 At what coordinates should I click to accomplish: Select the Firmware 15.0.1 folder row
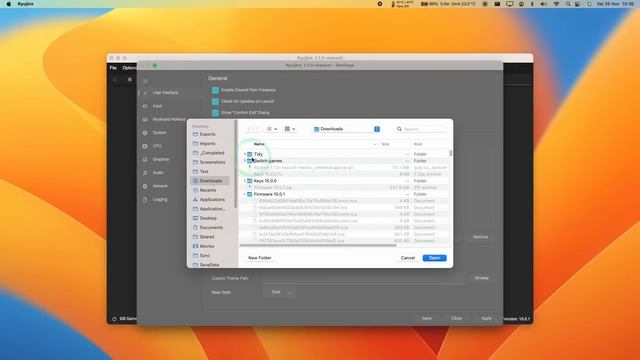coord(346,194)
